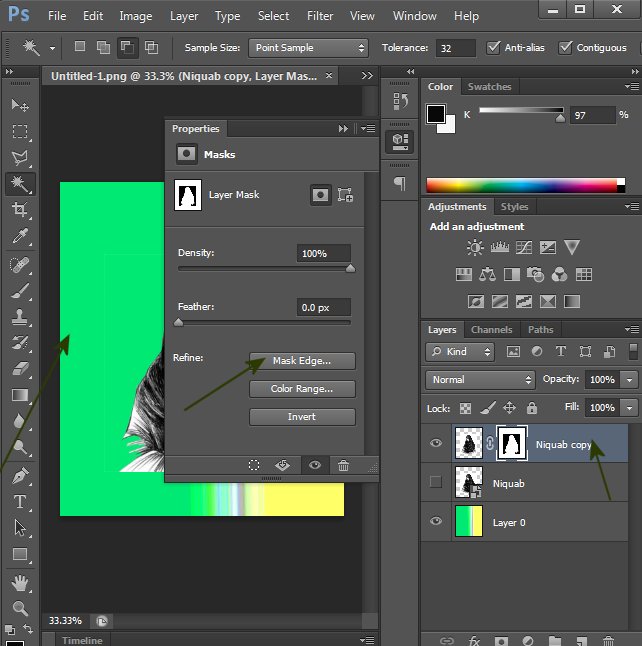642x646 pixels.
Task: Switch to the Channels tab
Action: pyautogui.click(x=491, y=330)
